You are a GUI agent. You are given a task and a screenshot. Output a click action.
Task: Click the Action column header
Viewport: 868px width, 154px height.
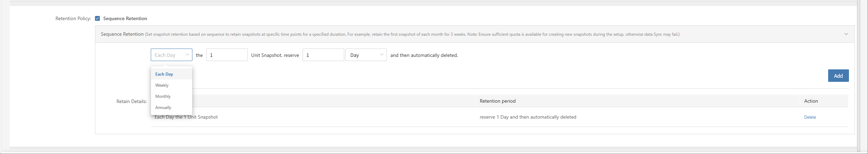[811, 101]
